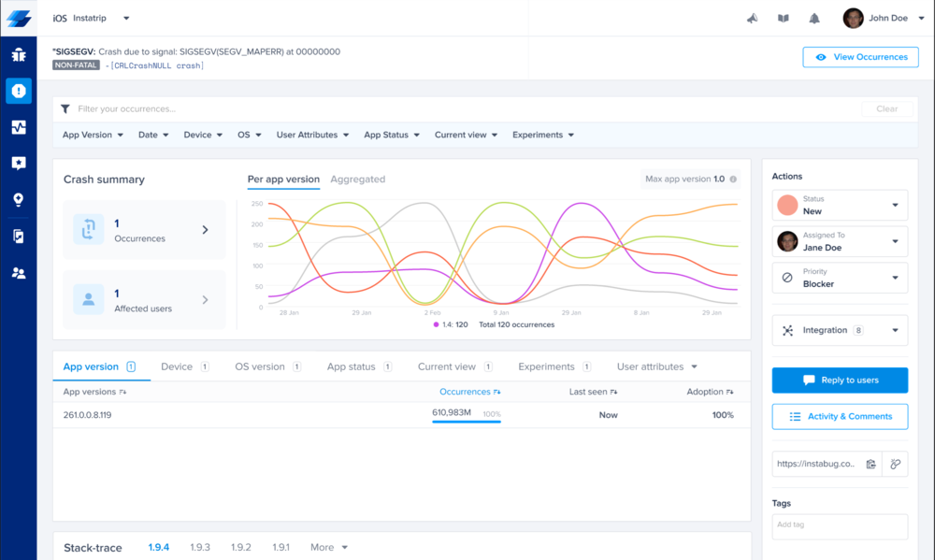Open the Status New dropdown
The height and width of the screenshot is (560, 935).
840,205
